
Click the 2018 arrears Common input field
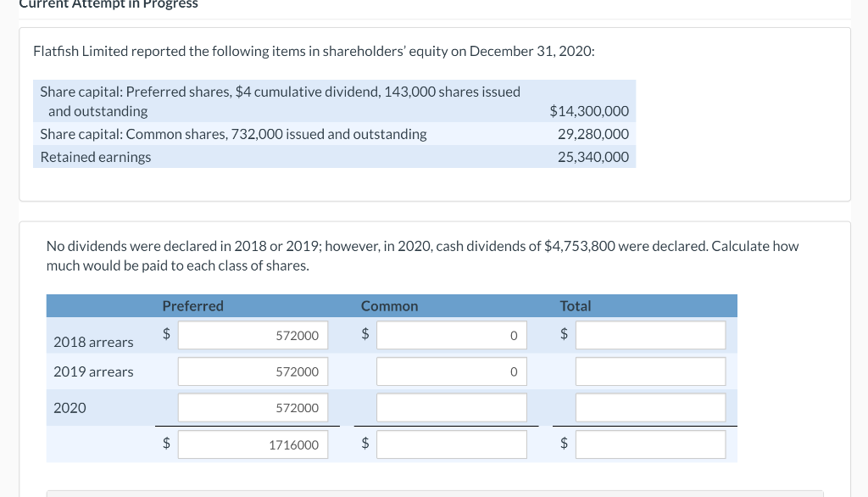click(x=452, y=335)
